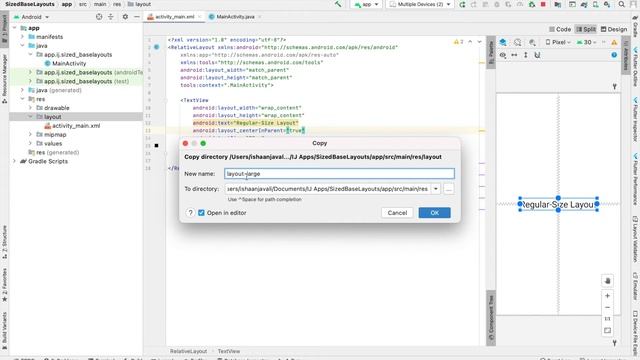The width and height of the screenshot is (640, 360).
Task: Open the Pixel device dropdown in preview
Action: (x=558, y=42)
